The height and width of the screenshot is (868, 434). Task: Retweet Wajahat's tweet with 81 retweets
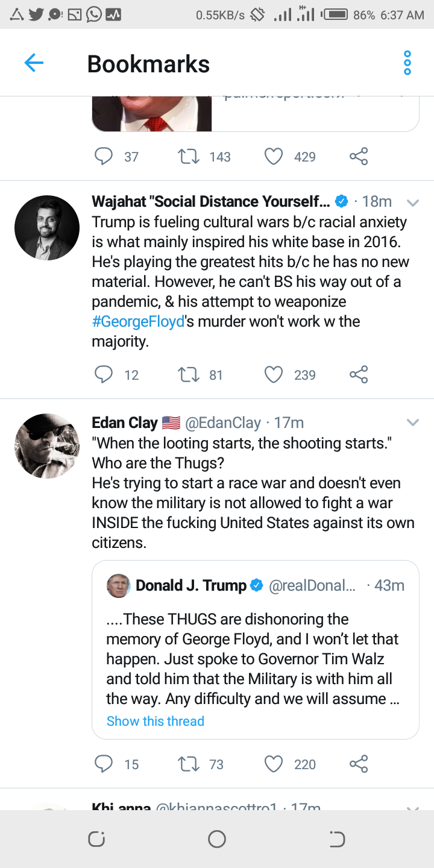coord(189,375)
